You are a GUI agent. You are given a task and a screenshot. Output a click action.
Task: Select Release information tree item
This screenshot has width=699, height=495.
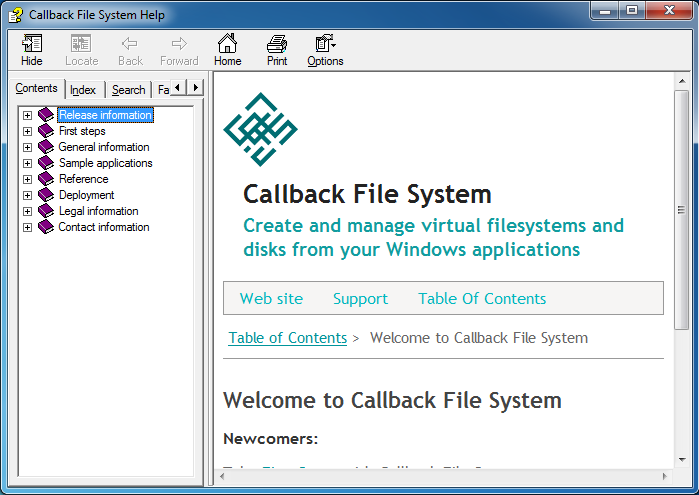point(105,115)
